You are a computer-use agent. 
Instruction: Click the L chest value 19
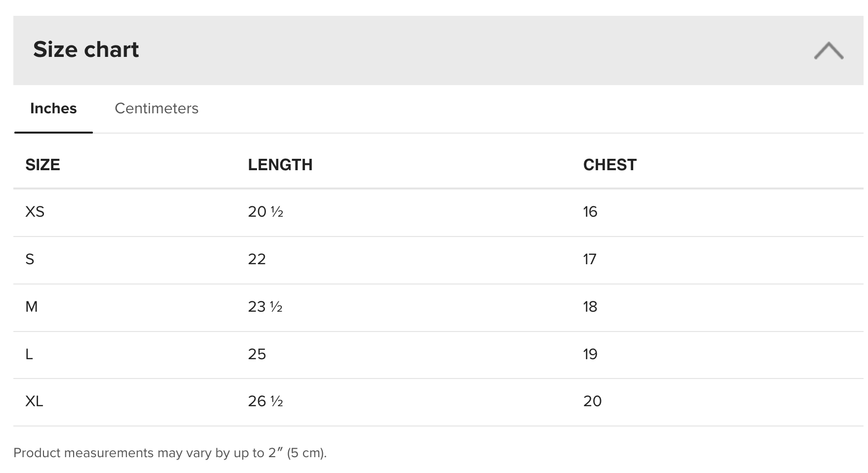590,354
